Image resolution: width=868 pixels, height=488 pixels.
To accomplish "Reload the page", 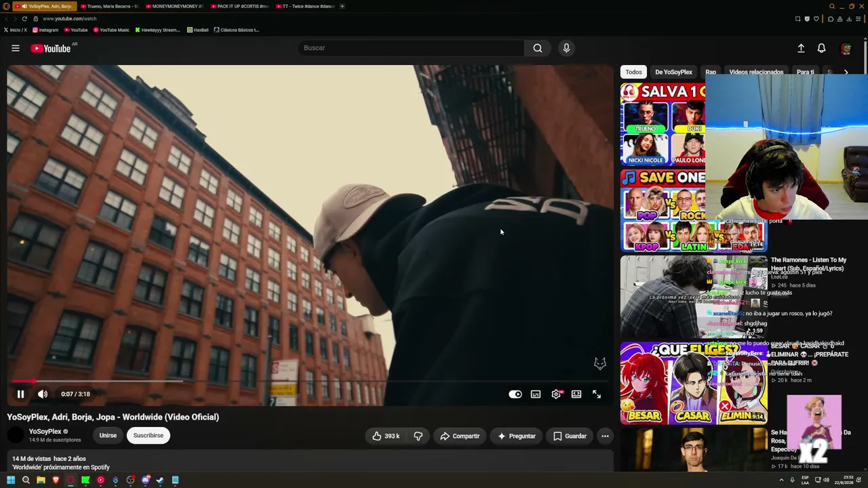I will click(24, 19).
